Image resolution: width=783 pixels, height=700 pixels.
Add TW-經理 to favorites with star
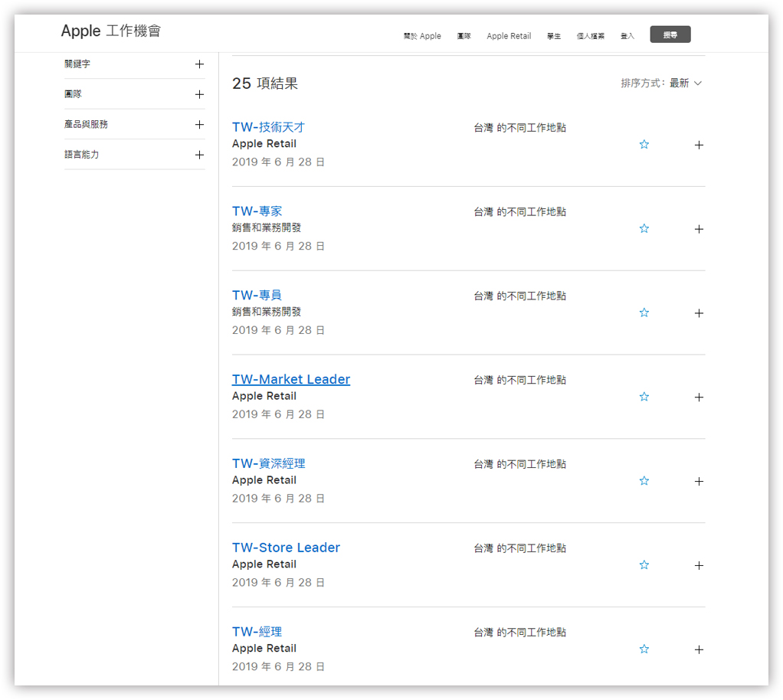[x=644, y=649]
